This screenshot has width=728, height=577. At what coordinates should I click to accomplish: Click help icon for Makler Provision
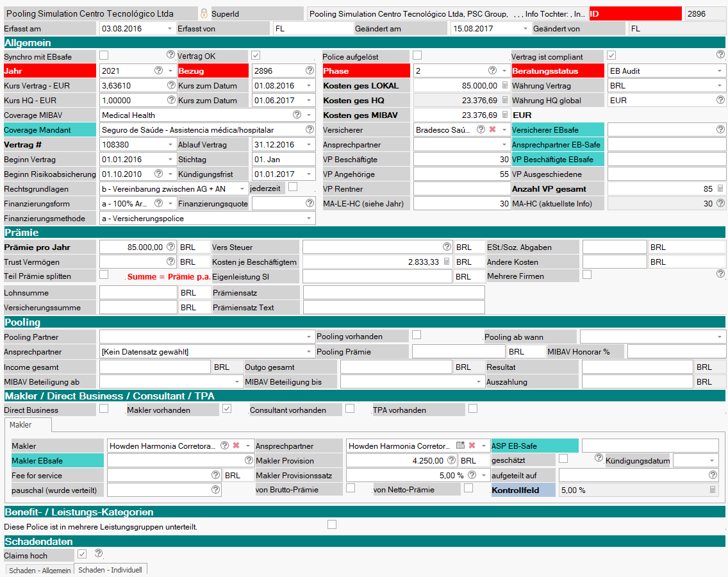click(451, 460)
